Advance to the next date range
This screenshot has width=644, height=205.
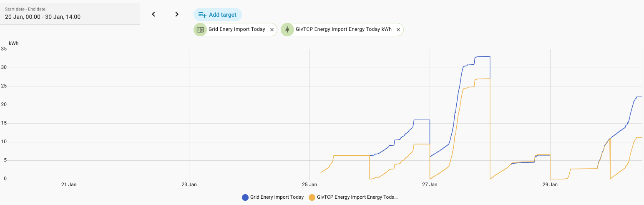coord(177,14)
